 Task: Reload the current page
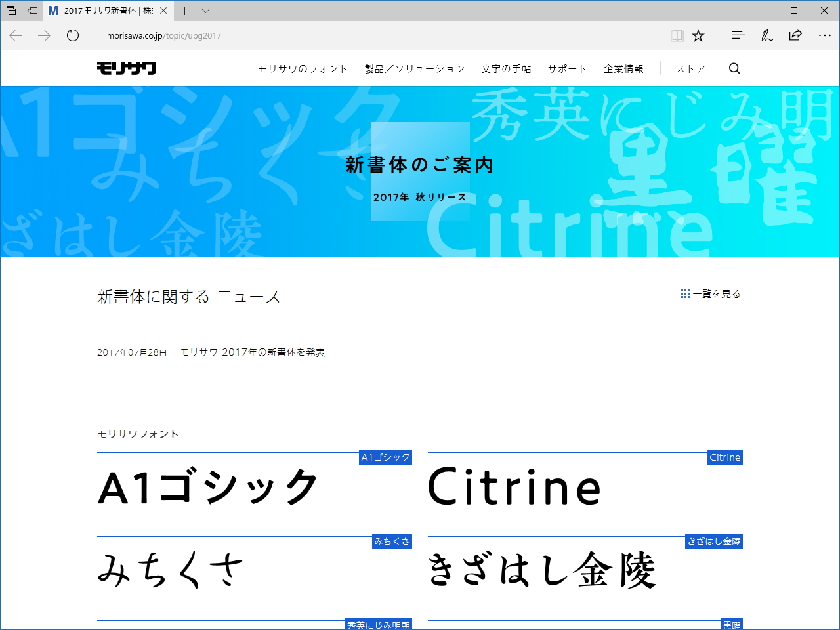point(72,35)
